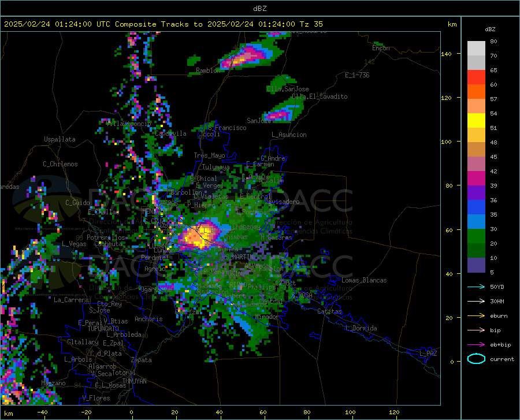
Task: Select the bright yellow 51–54 dBZ swatch
Action: 476,121
